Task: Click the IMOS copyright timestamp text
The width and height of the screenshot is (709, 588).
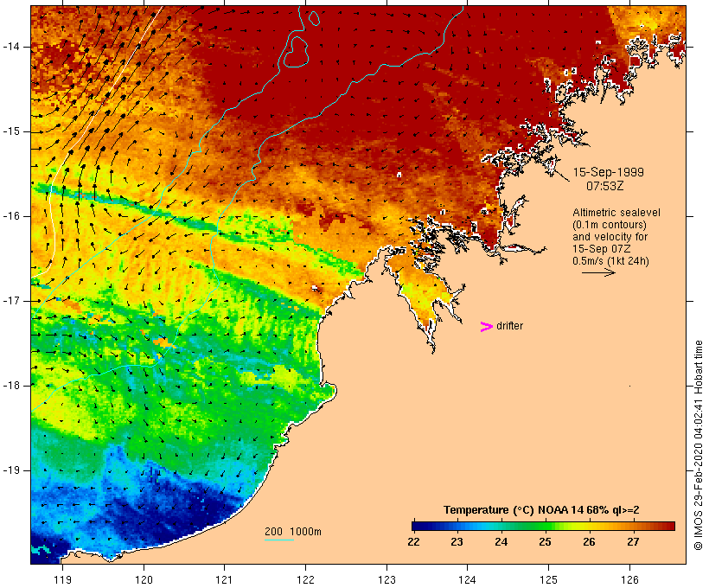Action: (698, 445)
